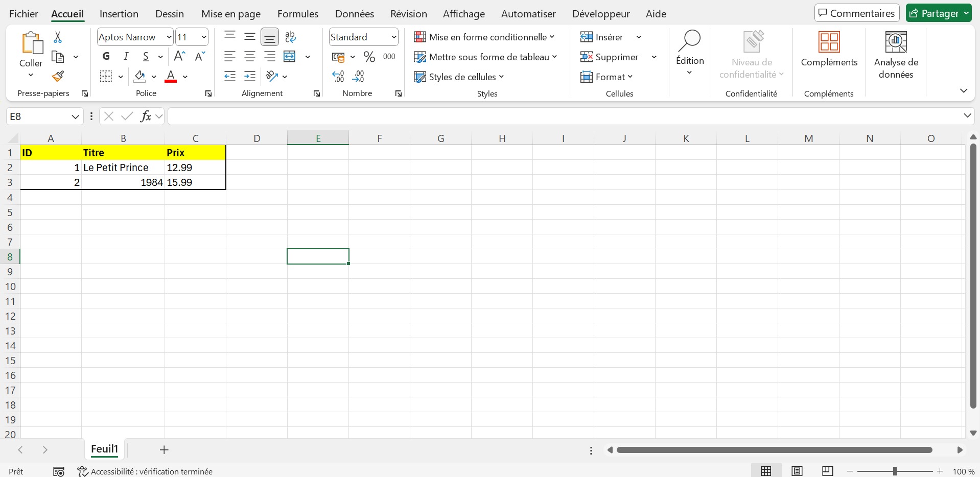Expand the formula bar
The height and width of the screenshot is (477, 980).
[967, 116]
